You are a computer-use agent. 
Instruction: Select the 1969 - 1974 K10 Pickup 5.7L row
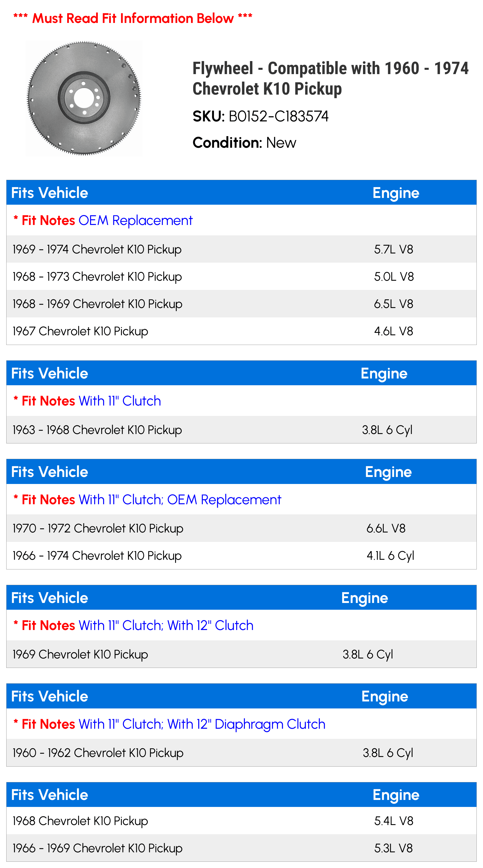pyautogui.click(x=241, y=249)
